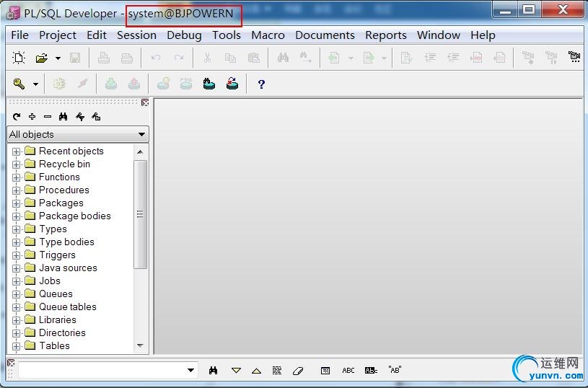Expand the Procedures folder node
The height and width of the screenshot is (388, 588).
tap(17, 190)
